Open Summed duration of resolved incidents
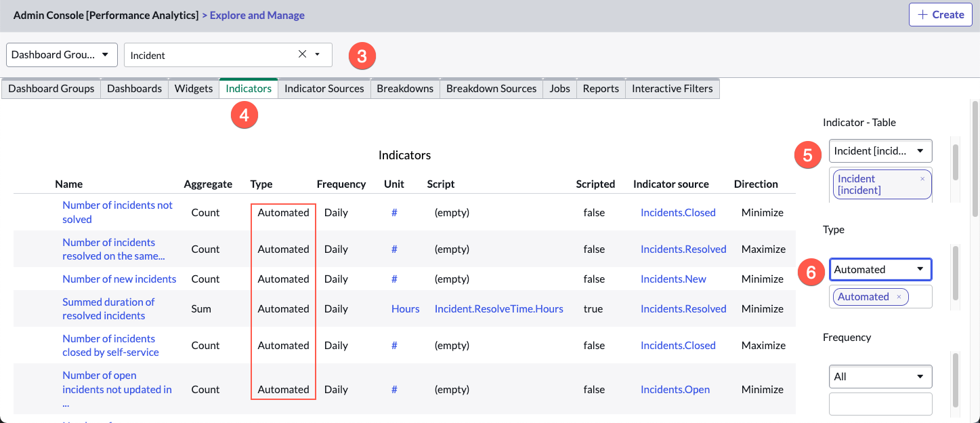 coord(108,308)
